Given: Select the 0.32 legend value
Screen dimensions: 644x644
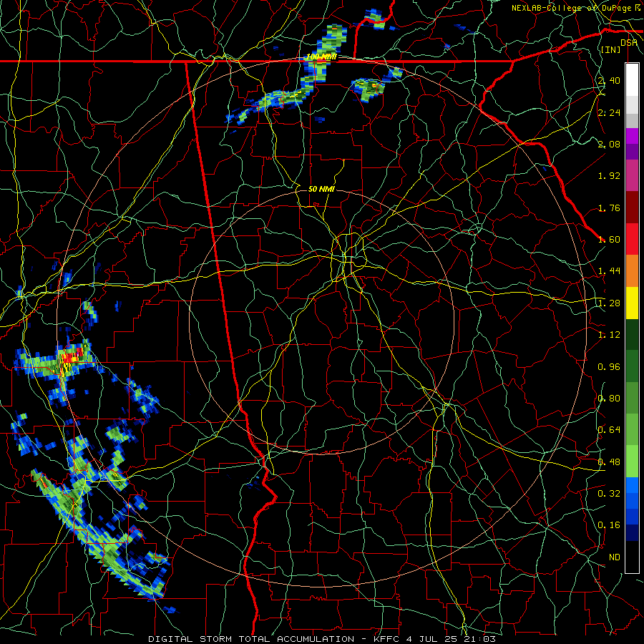Looking at the screenshot, I should pos(609,494).
